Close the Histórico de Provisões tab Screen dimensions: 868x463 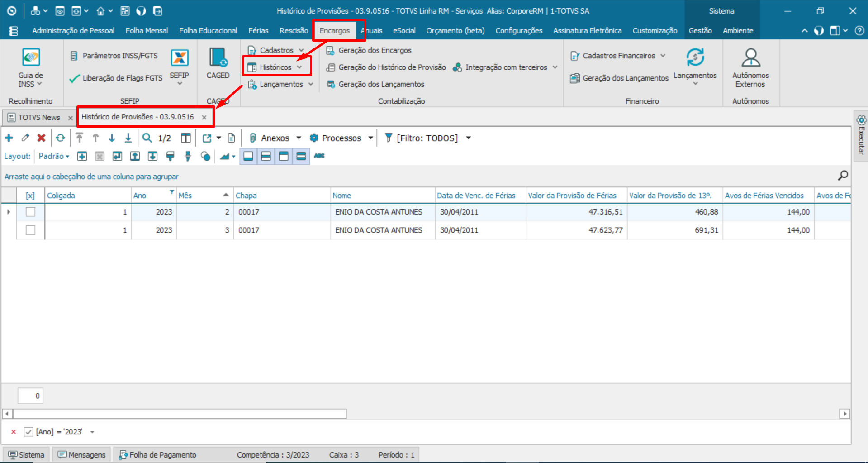pos(204,117)
